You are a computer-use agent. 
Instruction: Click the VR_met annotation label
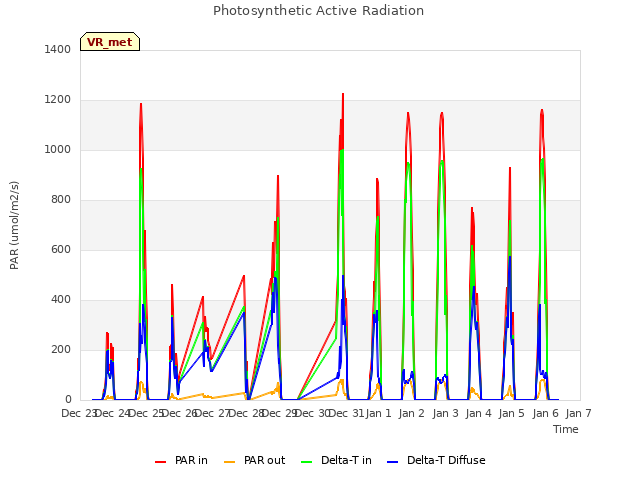click(x=110, y=42)
